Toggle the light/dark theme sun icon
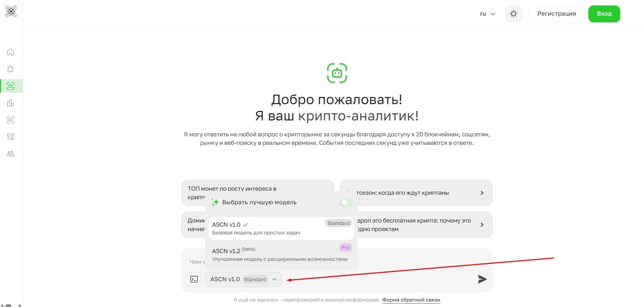 (x=513, y=14)
